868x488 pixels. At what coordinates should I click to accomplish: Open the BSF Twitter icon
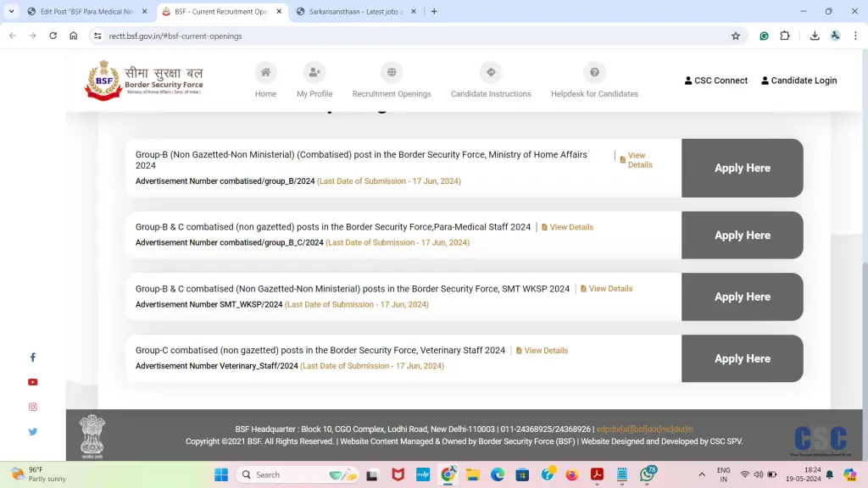tap(33, 431)
